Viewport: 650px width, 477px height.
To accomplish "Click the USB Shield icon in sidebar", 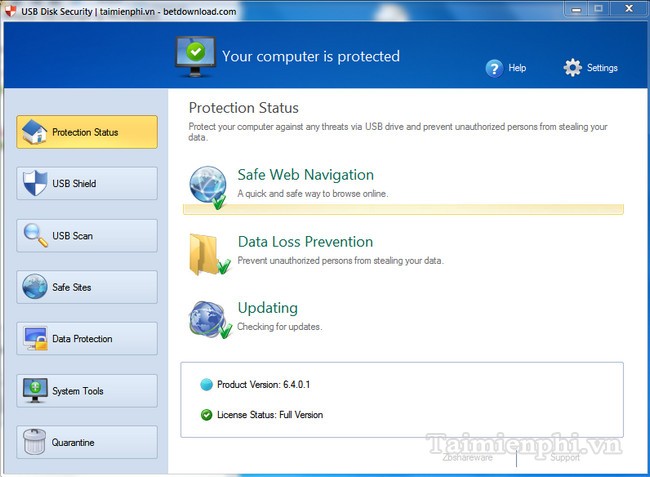I will (35, 184).
